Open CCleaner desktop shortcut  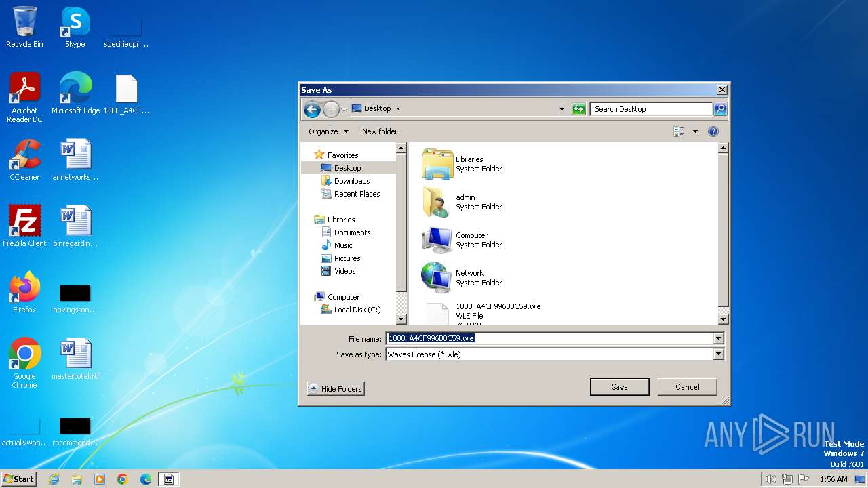pyautogui.click(x=24, y=160)
